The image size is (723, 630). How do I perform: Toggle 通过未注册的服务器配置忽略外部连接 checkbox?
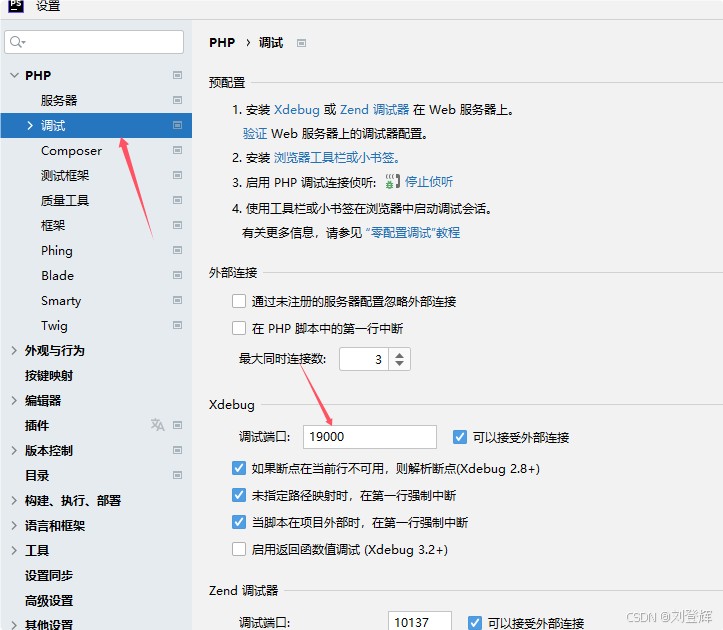239,301
